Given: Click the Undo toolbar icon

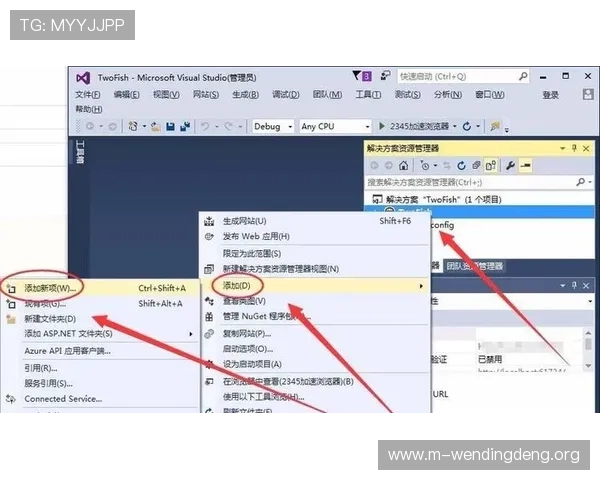Looking at the screenshot, I should click(205, 126).
